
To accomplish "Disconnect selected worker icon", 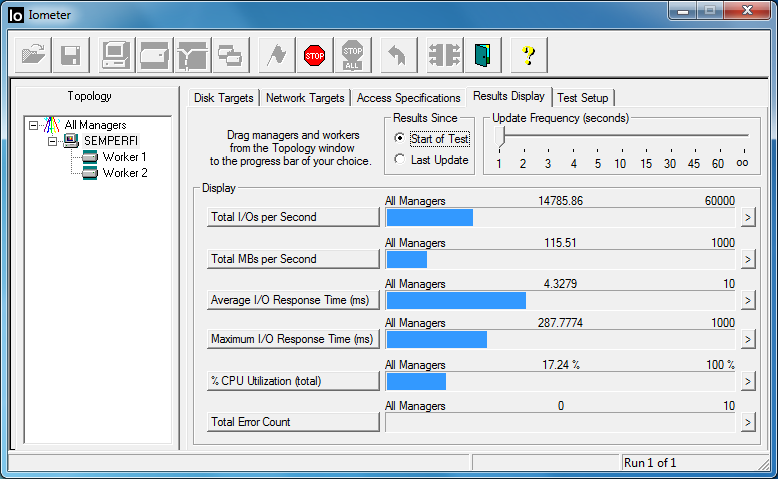I will (x=445, y=55).
